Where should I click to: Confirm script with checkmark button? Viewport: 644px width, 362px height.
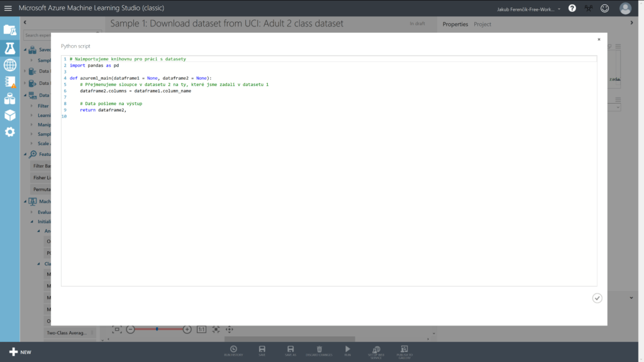point(597,298)
